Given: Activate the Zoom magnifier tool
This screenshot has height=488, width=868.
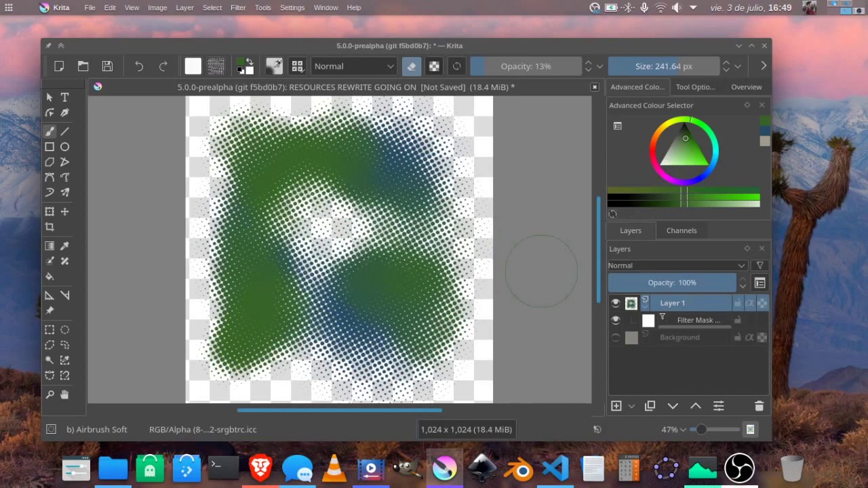Looking at the screenshot, I should tap(50, 394).
